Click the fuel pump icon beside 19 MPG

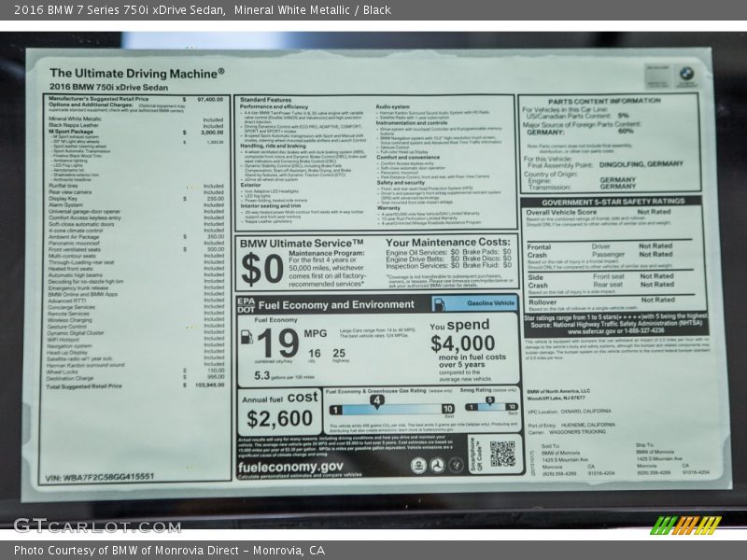coord(247,337)
